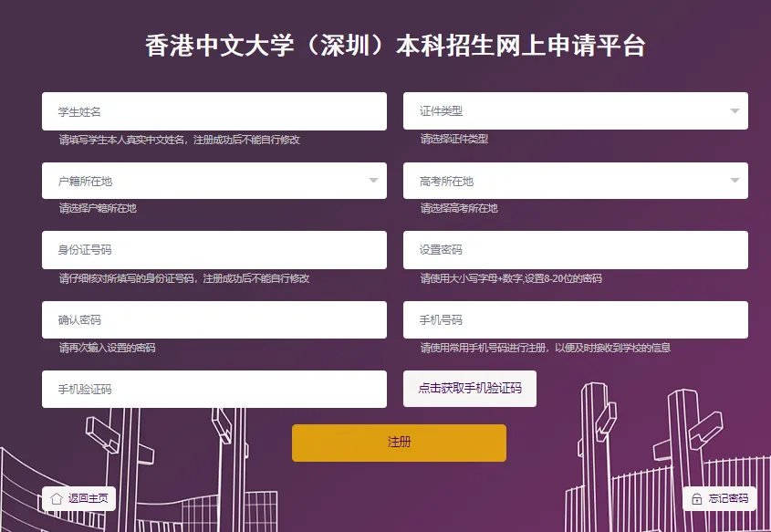This screenshot has height=532, width=771.
Task: Click hint 请使用大小写字母+数字,设置8-20位的密码
Action: coord(511,279)
